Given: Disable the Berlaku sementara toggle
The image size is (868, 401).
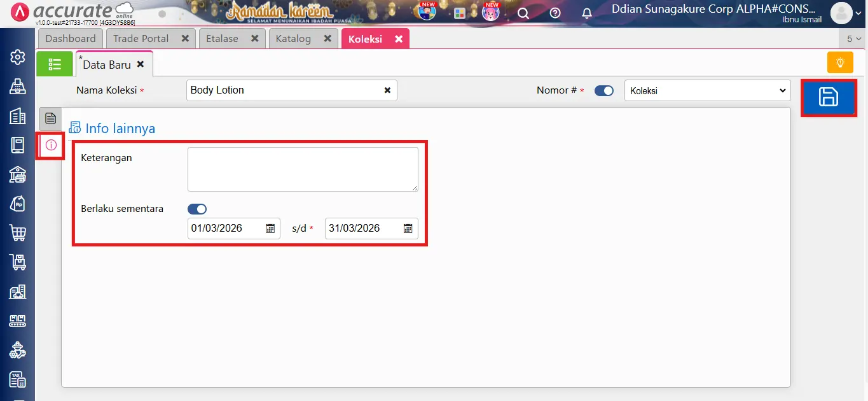Looking at the screenshot, I should coord(197,209).
